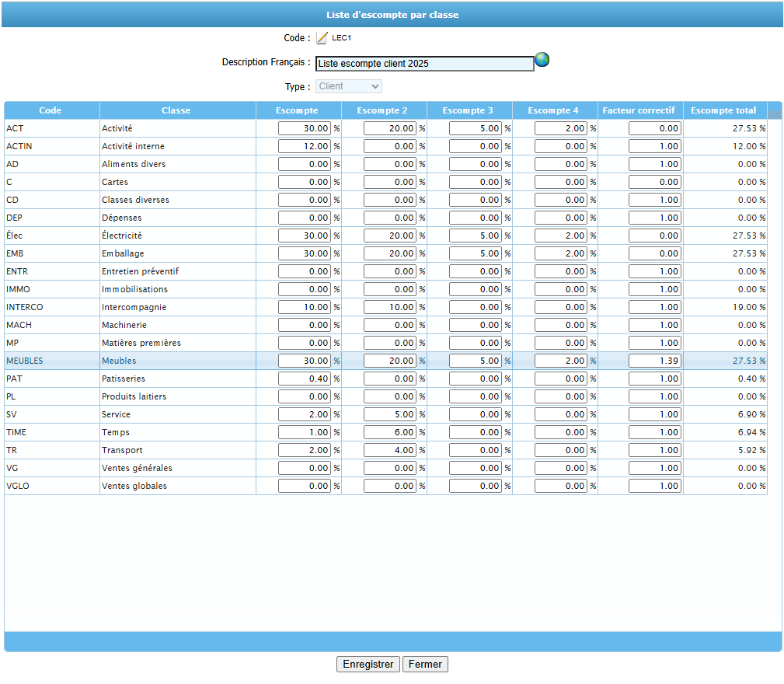
Task: Edit Escompte 4 field for MEUBLES row
Action: [x=561, y=361]
